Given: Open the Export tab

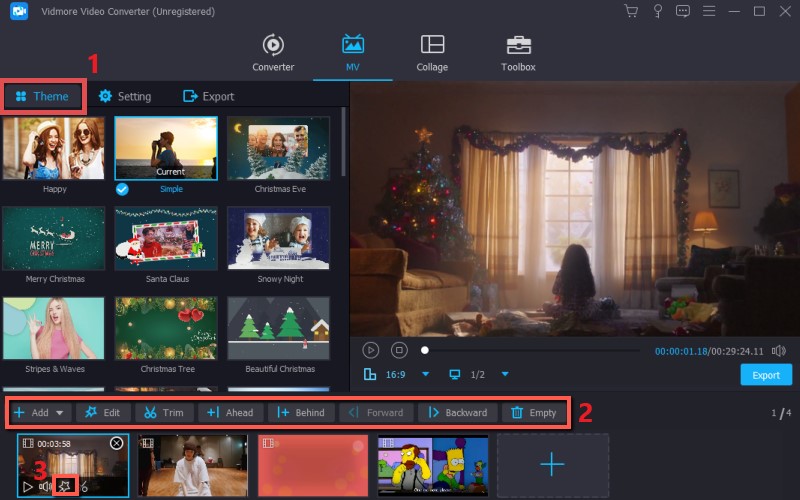Looking at the screenshot, I should [208, 96].
